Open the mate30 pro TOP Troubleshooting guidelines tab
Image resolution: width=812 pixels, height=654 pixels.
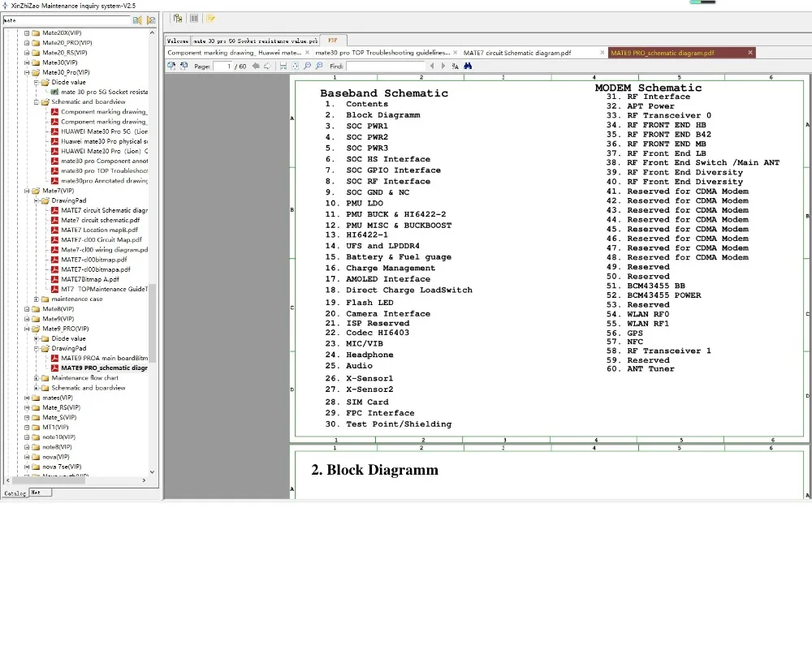click(x=382, y=53)
